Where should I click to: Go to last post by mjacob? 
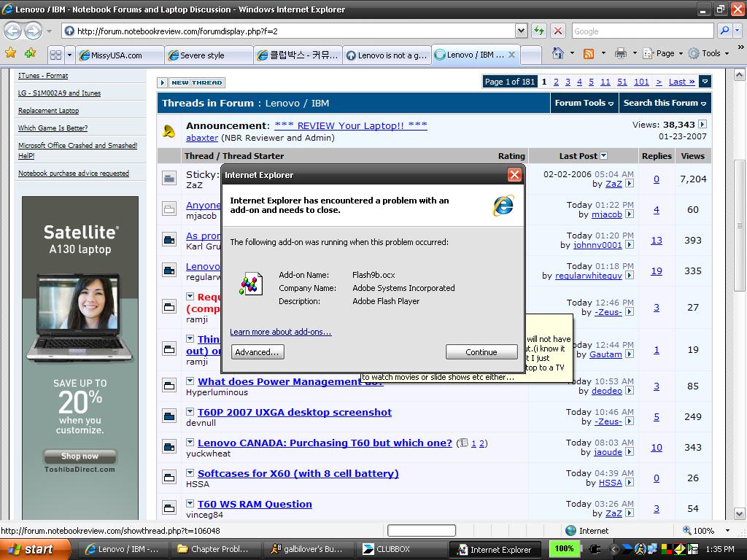[630, 215]
